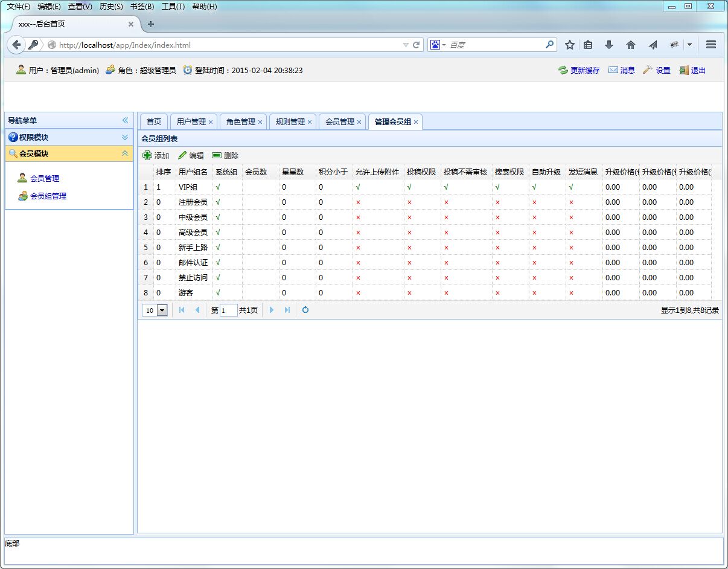Expand the 权限模块 accordion section
728x569 pixels.
[x=125, y=137]
